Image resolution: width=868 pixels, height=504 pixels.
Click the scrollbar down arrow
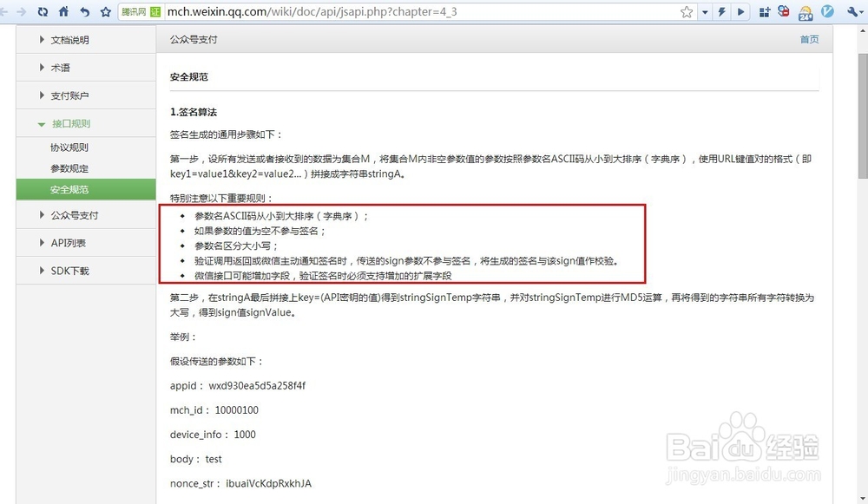click(x=863, y=498)
